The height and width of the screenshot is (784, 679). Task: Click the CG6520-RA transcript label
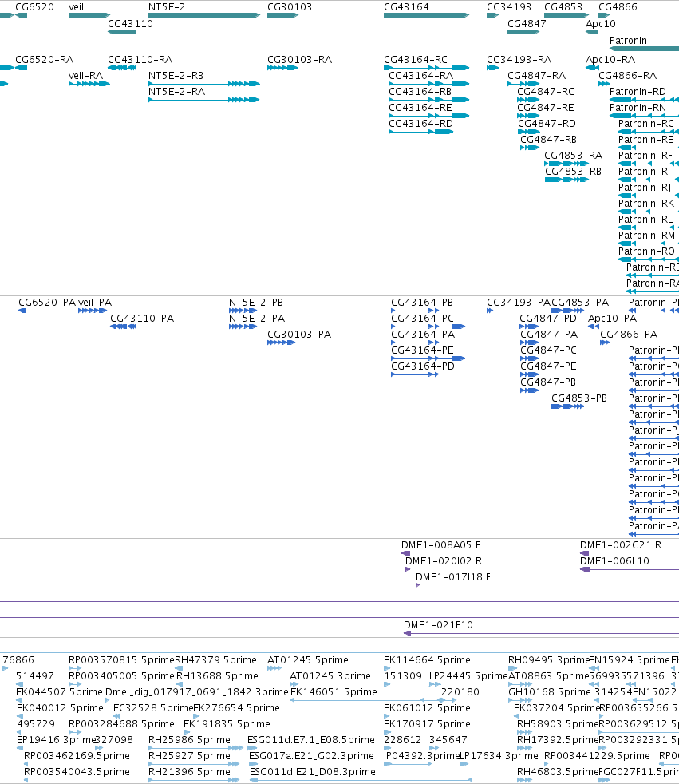pos(45,60)
